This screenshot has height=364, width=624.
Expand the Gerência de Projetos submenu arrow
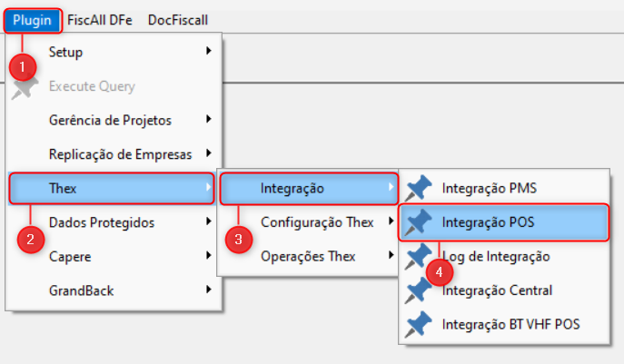pos(209,120)
